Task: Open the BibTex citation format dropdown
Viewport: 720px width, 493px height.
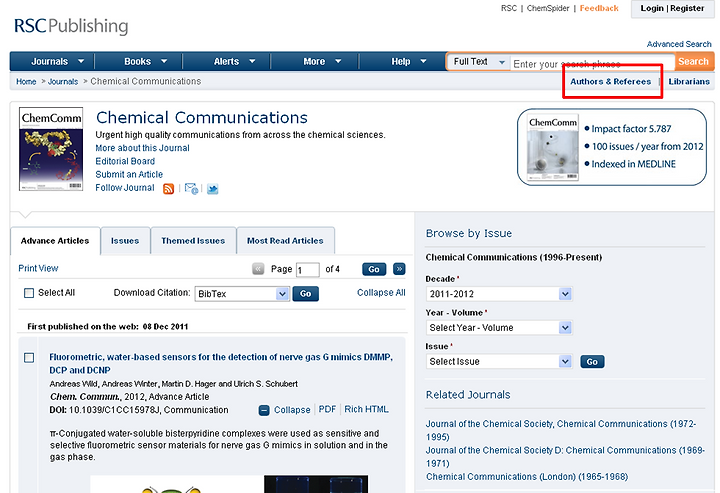Action: point(242,294)
